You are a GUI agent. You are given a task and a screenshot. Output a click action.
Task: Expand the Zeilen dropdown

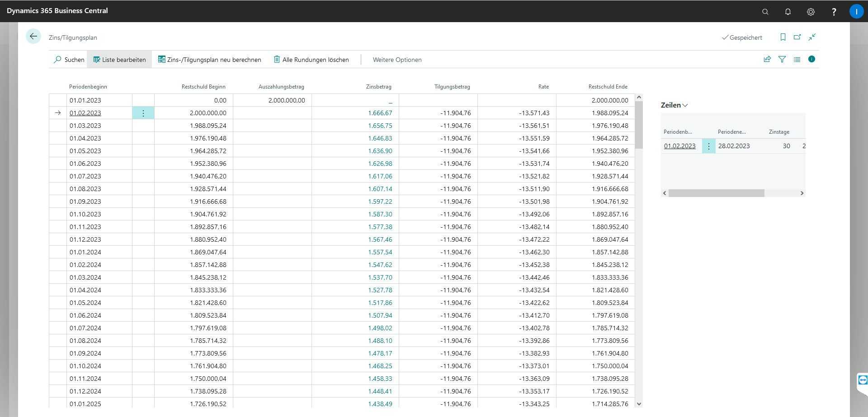674,105
